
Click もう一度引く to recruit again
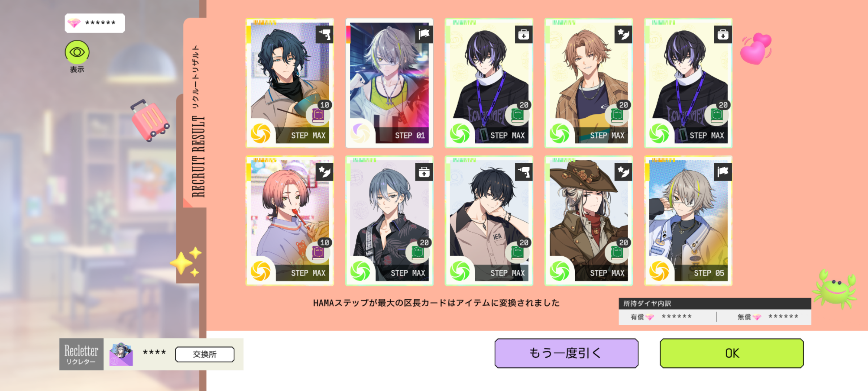click(x=566, y=353)
